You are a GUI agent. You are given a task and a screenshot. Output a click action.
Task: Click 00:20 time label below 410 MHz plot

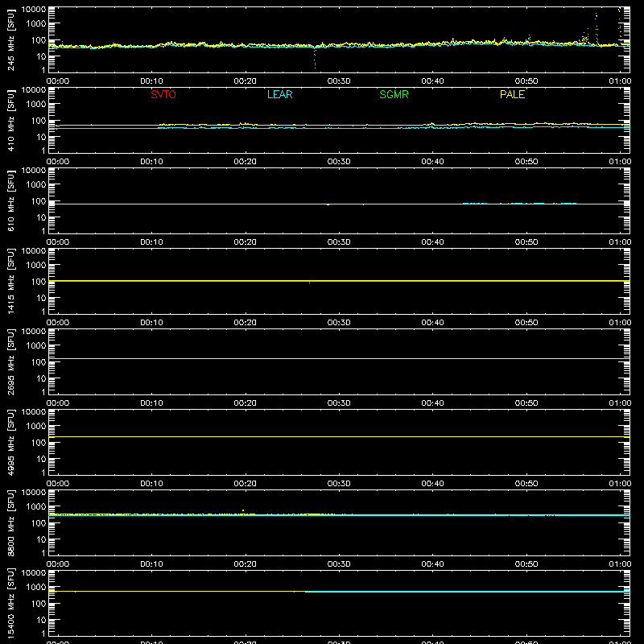(x=246, y=162)
